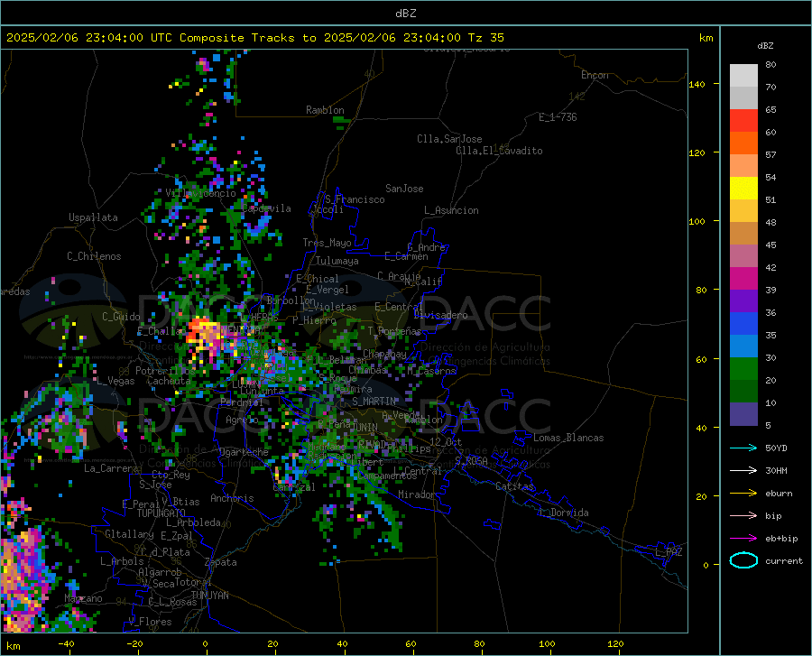Click the 'Chapanay' map label
Image resolution: width=812 pixels, height=656 pixels.
[384, 354]
